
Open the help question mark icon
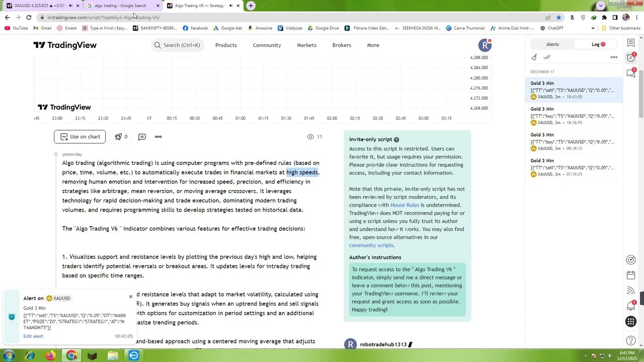630,341
